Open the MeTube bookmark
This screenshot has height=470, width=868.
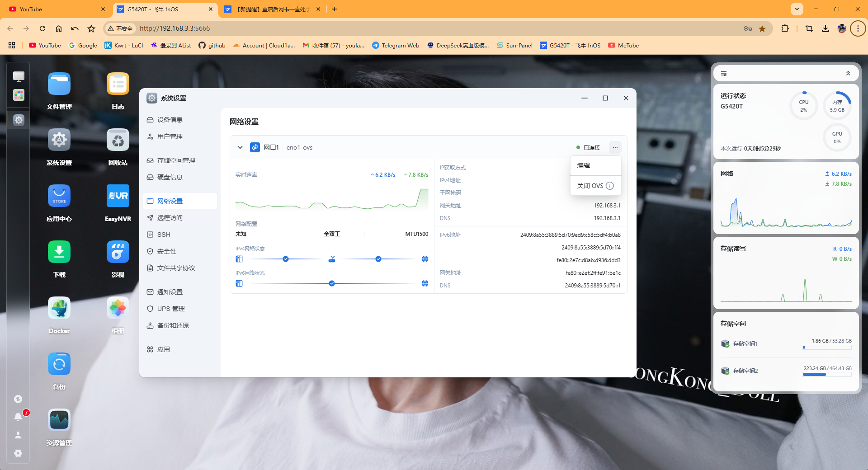pos(623,45)
